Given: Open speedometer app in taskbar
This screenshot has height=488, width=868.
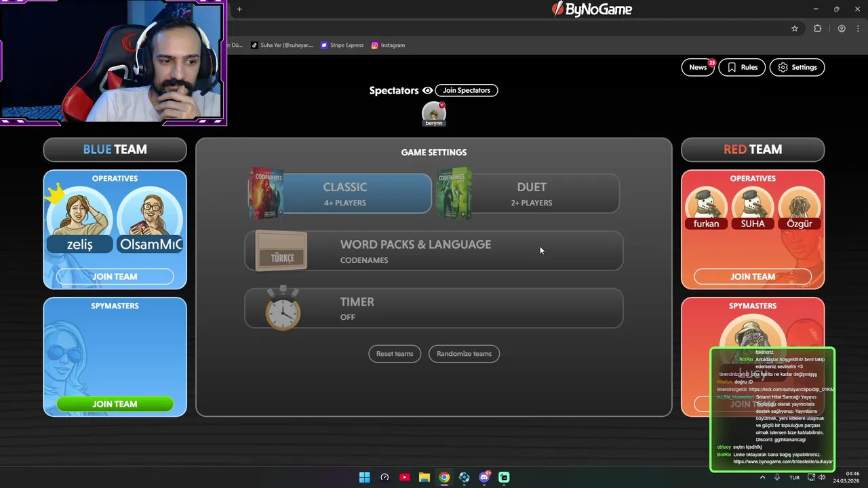Looking at the screenshot, I should (x=384, y=477).
